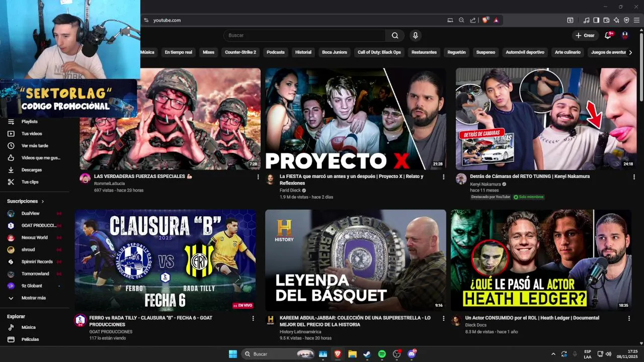Click the page vertical scrollbar thumb

tap(641, 67)
